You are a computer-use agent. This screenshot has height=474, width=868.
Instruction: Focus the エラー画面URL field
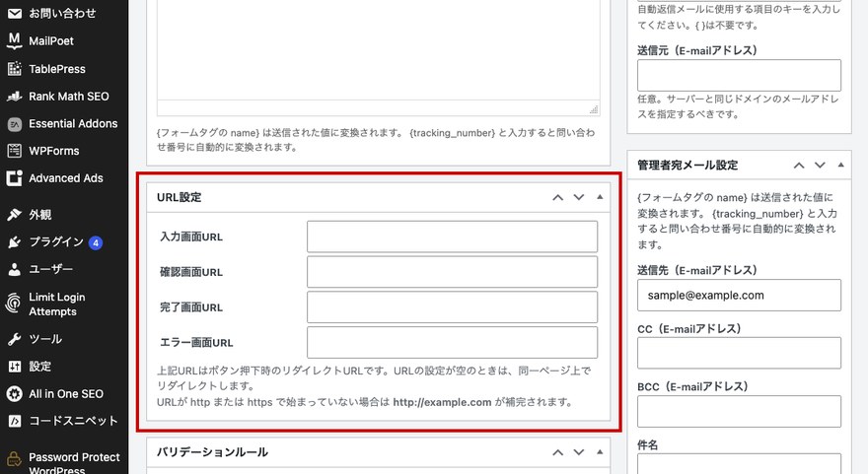pos(453,342)
